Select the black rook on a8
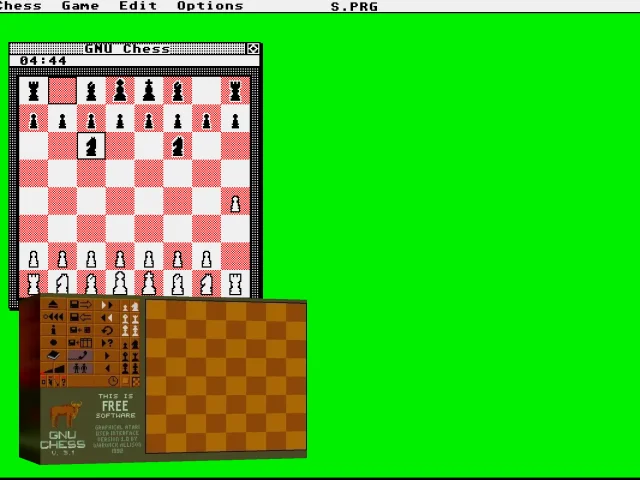Image resolution: width=640 pixels, height=480 pixels. (x=33, y=90)
